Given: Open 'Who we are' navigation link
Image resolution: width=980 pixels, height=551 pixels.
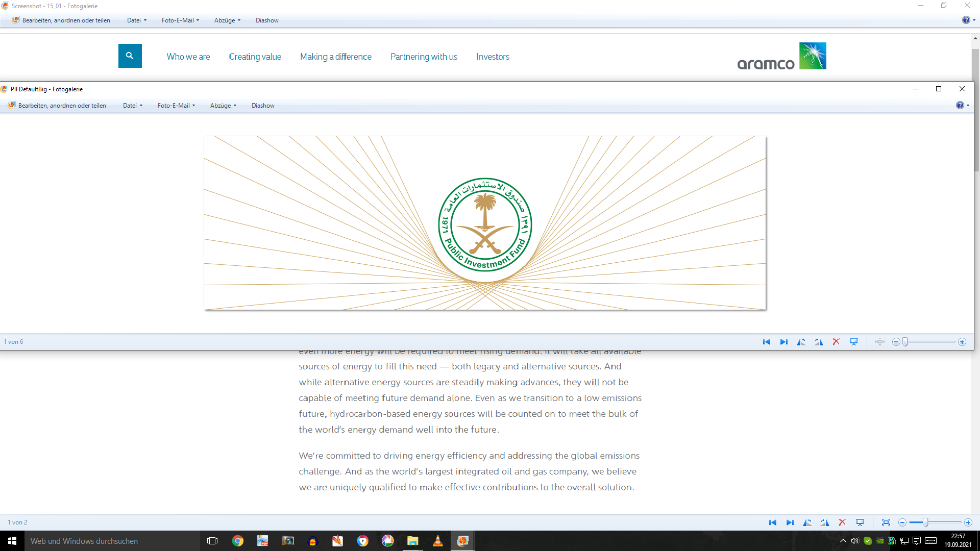Looking at the screenshot, I should tap(188, 57).
